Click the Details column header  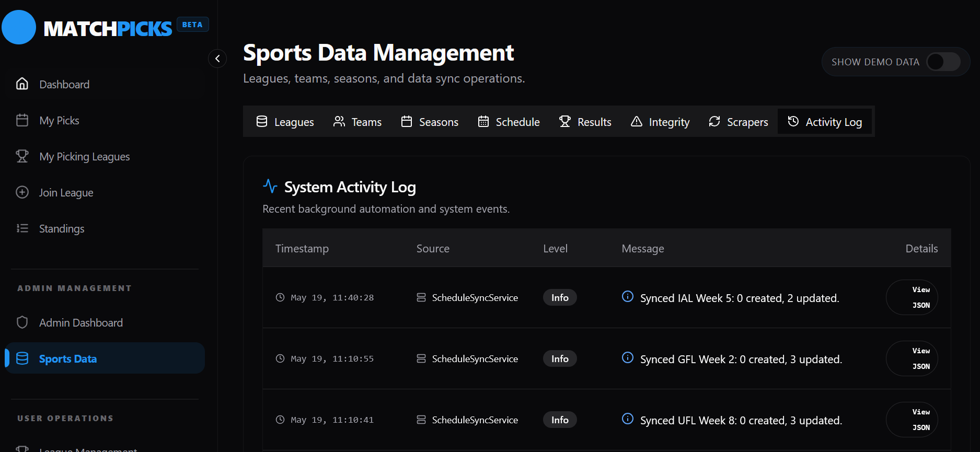point(921,249)
